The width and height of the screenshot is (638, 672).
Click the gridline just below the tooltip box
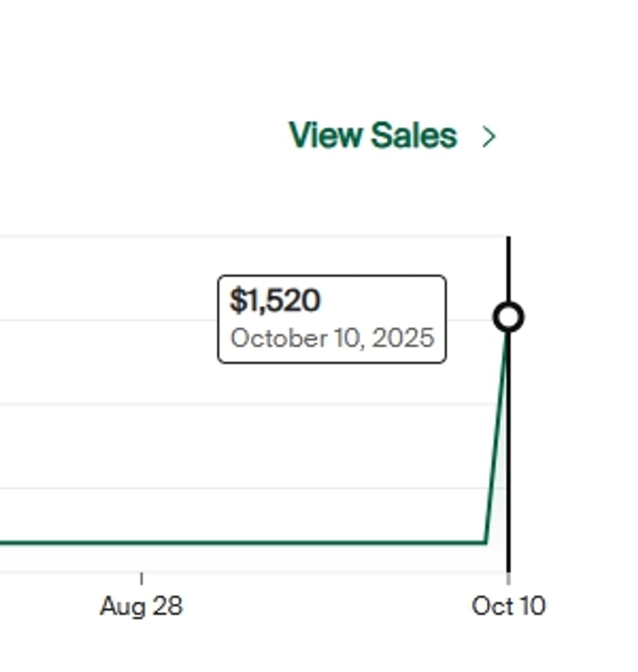(284, 404)
